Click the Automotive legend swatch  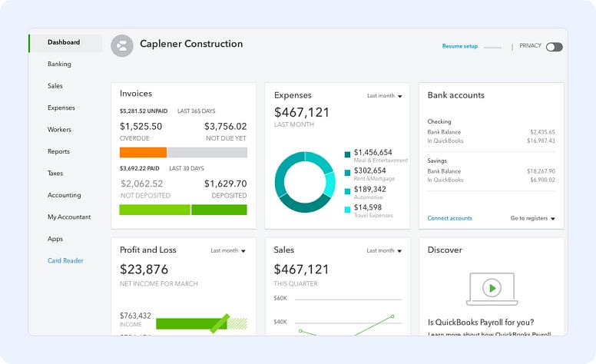(x=347, y=191)
